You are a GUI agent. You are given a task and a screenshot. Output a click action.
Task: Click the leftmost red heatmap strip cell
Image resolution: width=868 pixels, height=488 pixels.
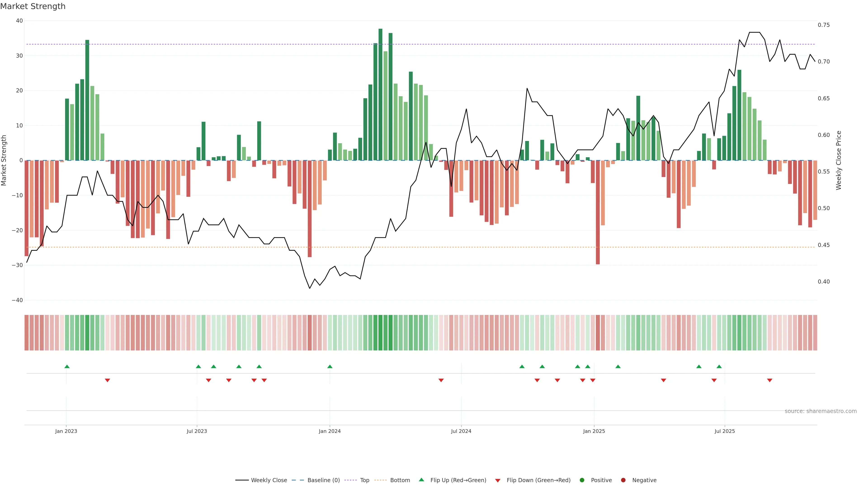tap(27, 332)
